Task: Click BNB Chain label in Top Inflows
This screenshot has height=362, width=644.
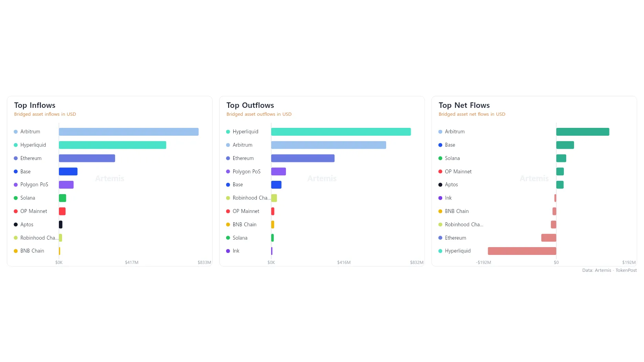Action: click(32, 251)
